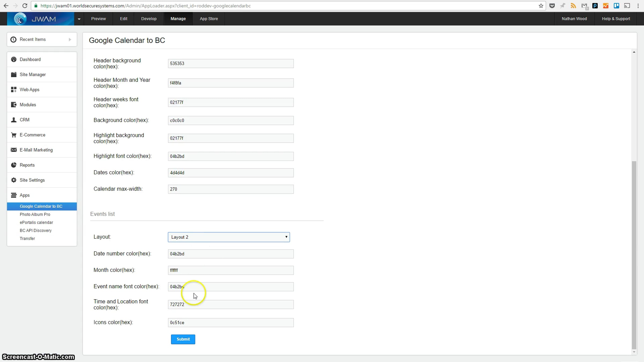644x362 pixels.
Task: Open Site Manager folder icon
Action: (14, 75)
